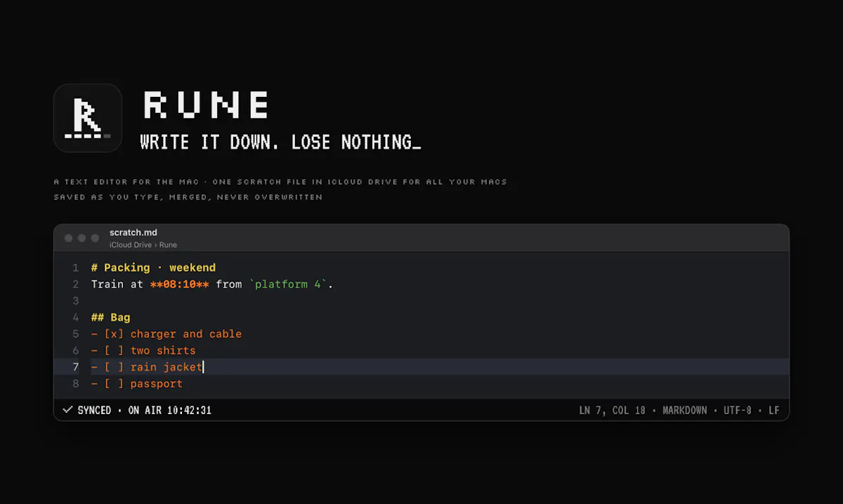The height and width of the screenshot is (504, 843).
Task: Check the "two shirts" checkbox
Action: pos(114,350)
